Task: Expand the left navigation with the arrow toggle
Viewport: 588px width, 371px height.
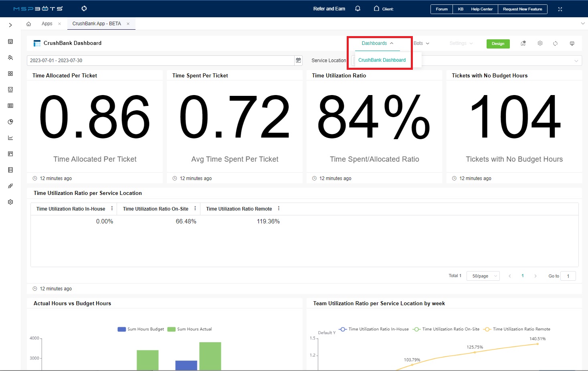Action: tap(10, 24)
